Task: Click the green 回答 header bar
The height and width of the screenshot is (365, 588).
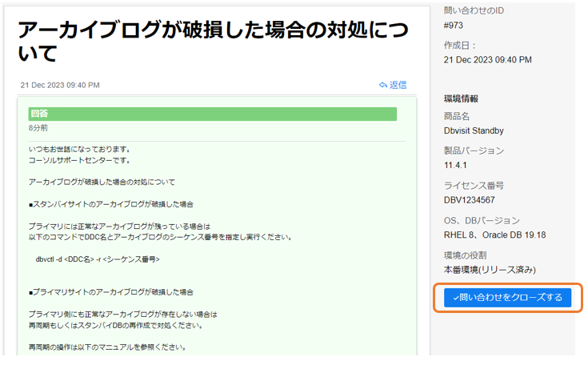Action: pos(213,114)
